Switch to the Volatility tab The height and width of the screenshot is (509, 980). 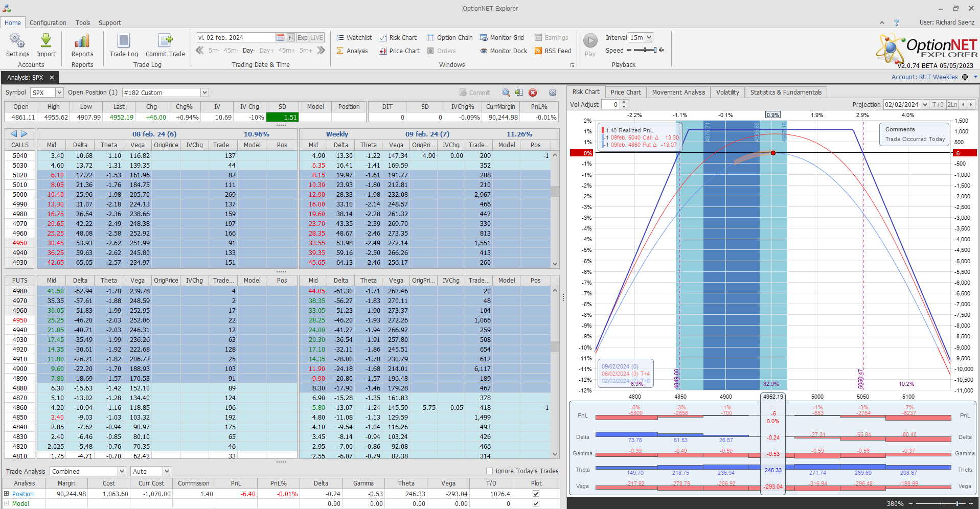(x=727, y=92)
